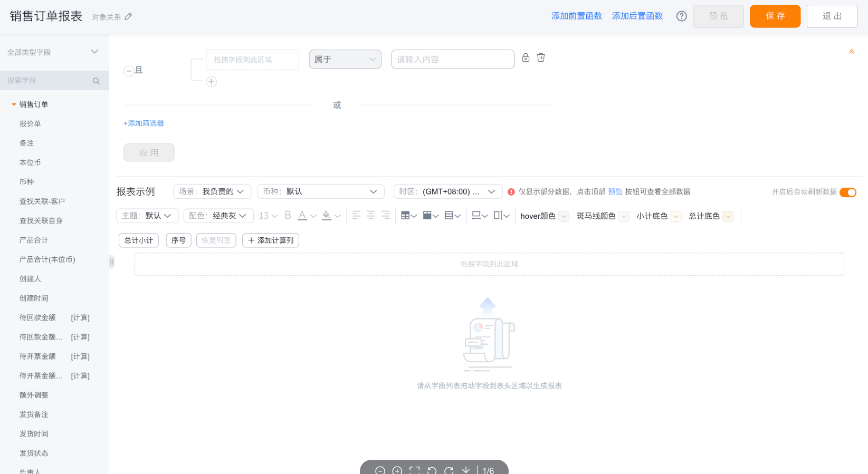Click the rotate counter-clockwise icon in bottom toolbar
868x474 pixels.
click(432, 470)
